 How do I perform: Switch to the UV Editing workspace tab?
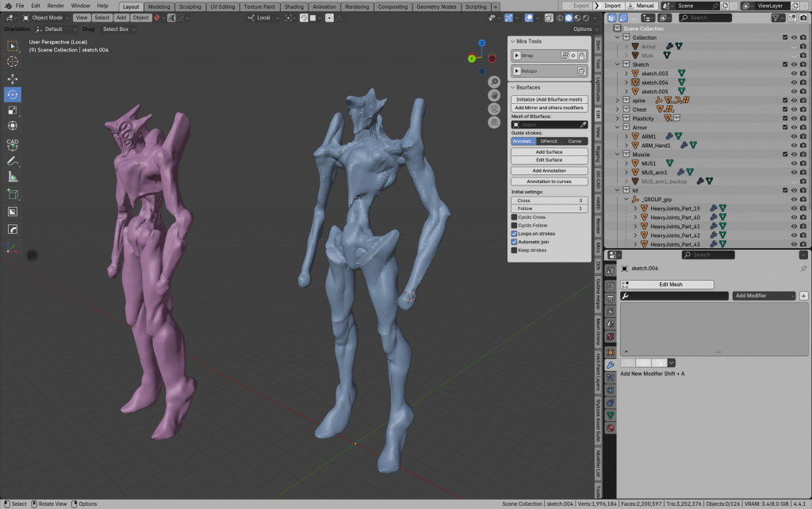tap(223, 6)
